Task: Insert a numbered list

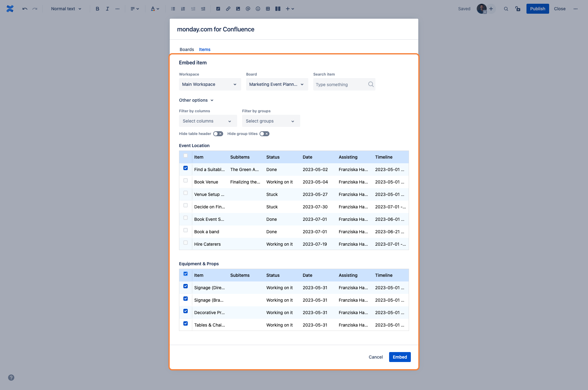Action: (x=183, y=9)
